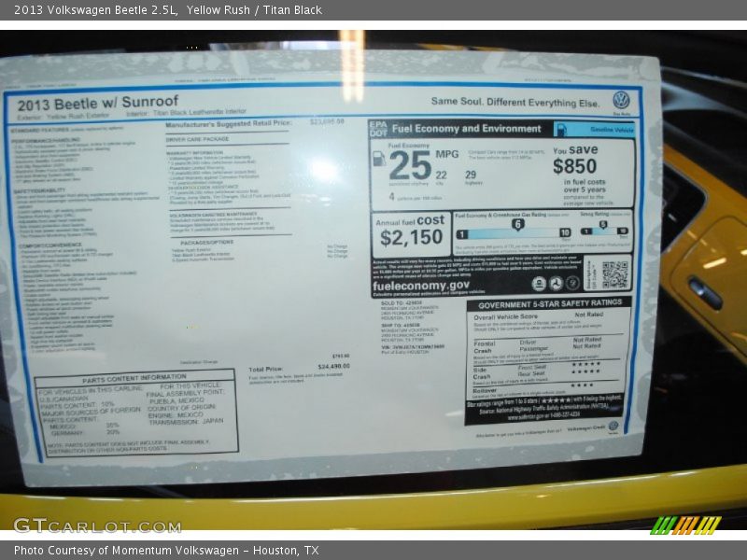Click the "Yellow Rush / Titan Black" caption text
The width and height of the screenshot is (747, 560).
254,10
